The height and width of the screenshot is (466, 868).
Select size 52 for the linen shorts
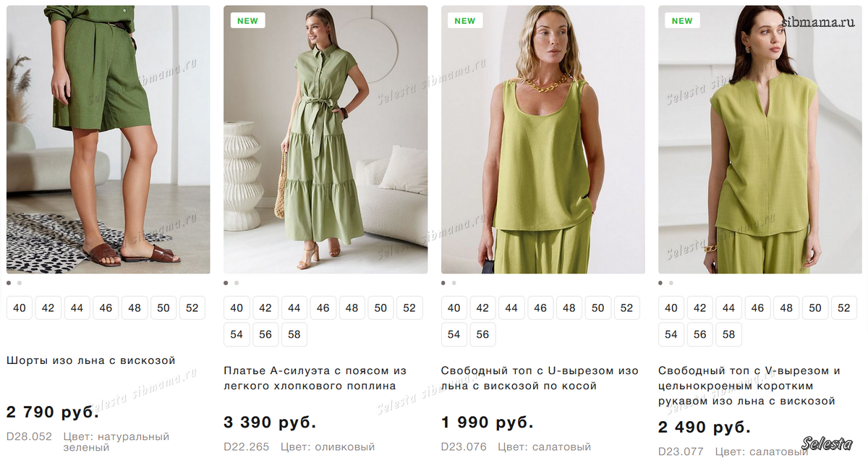192,308
